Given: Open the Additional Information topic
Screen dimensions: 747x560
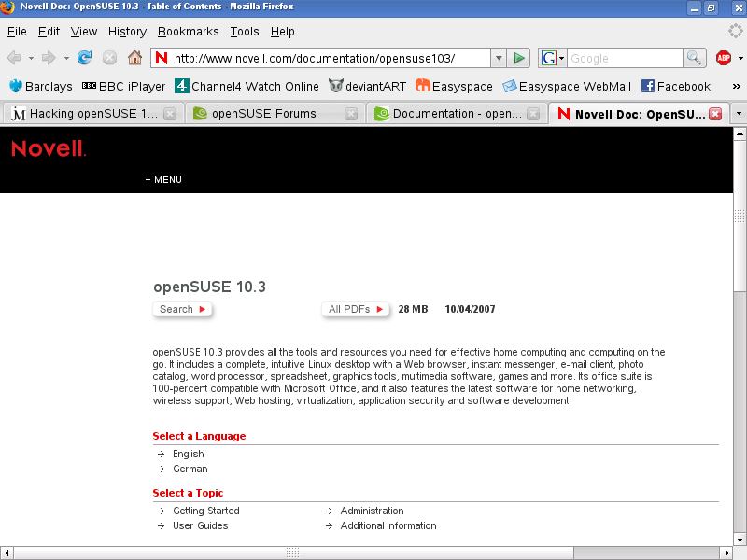Looking at the screenshot, I should point(388,525).
